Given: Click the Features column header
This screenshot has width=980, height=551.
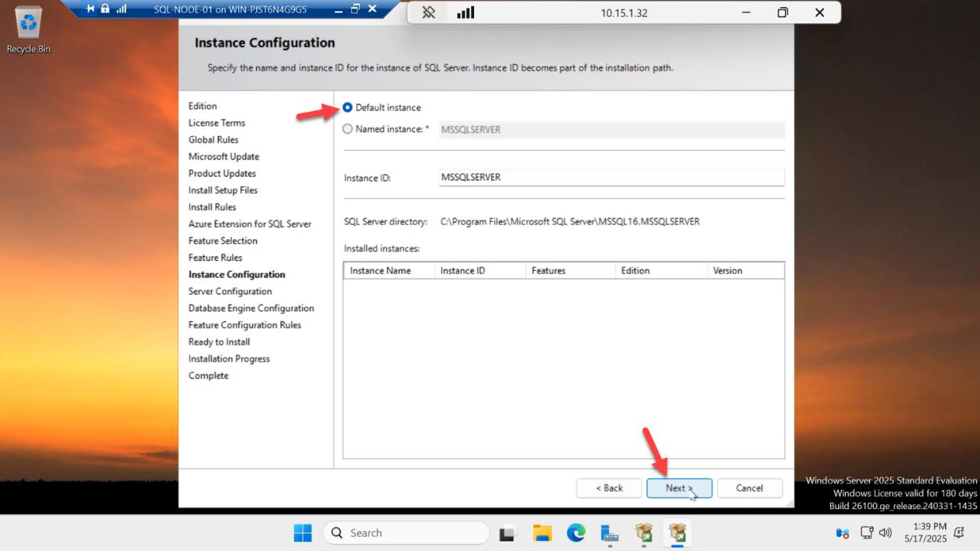Looking at the screenshot, I should 571,270.
